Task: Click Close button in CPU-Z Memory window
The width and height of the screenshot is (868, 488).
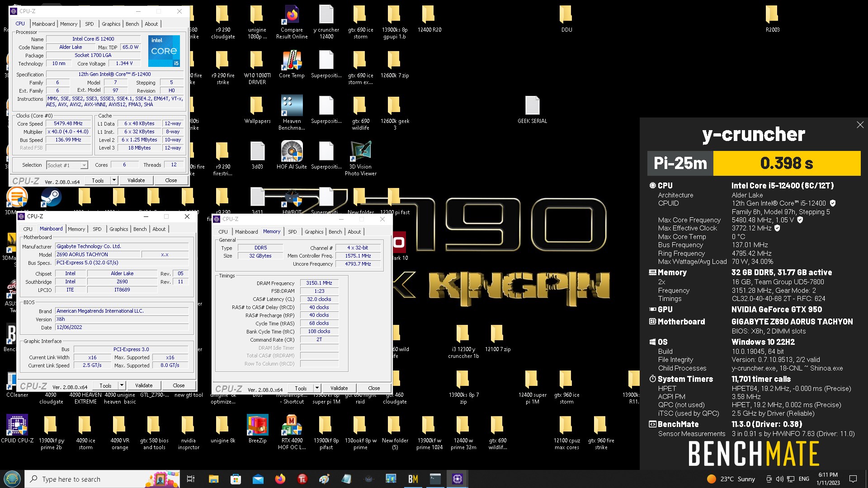Action: coord(374,388)
